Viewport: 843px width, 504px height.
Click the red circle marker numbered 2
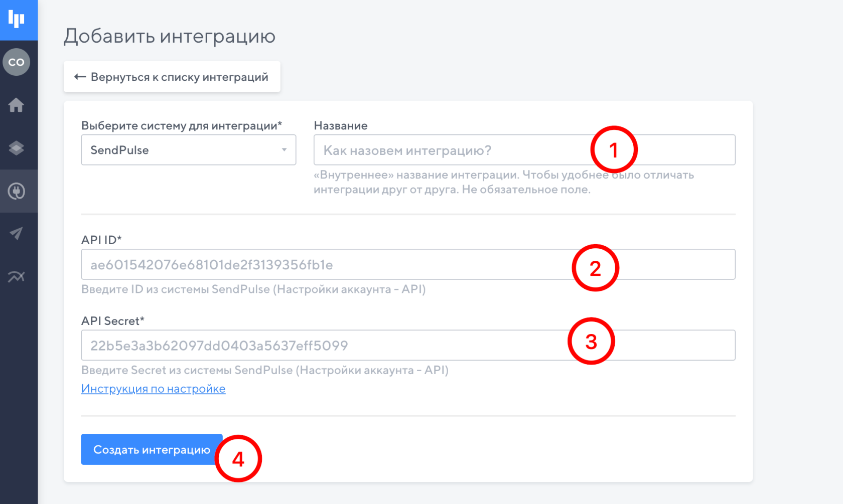point(595,268)
